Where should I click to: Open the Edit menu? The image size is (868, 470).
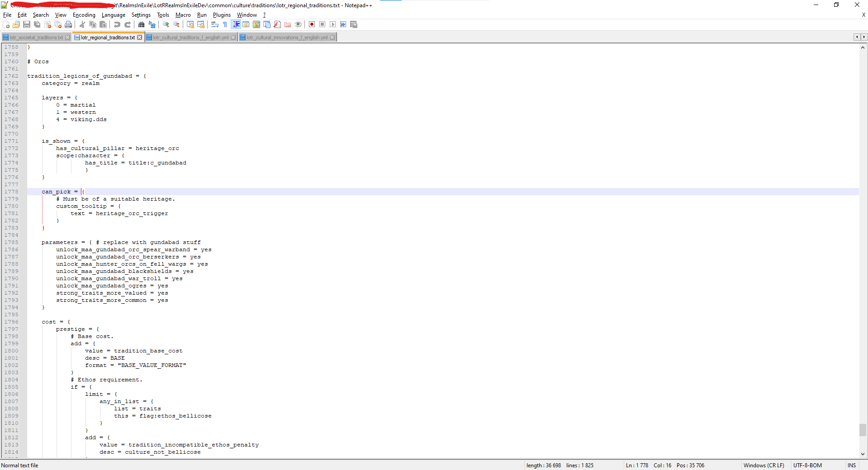point(22,15)
